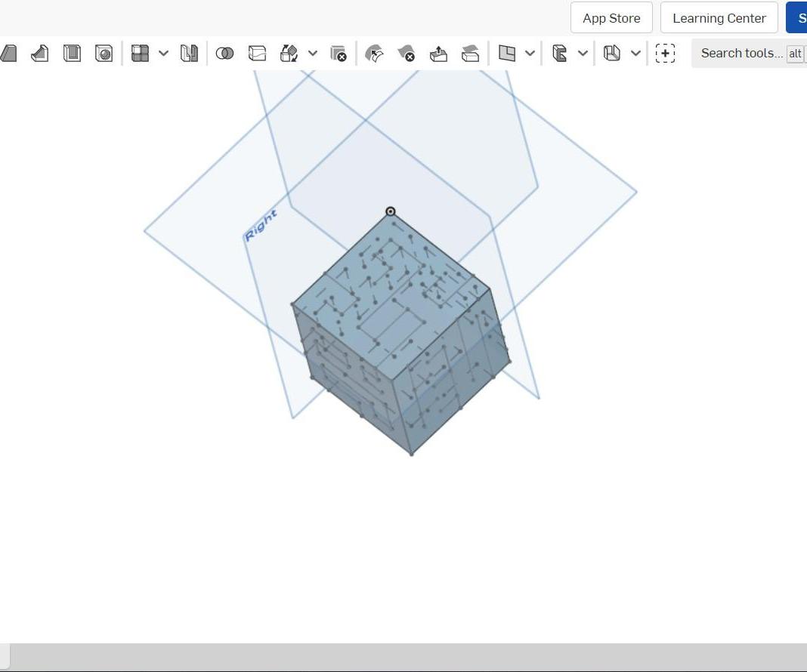This screenshot has height=672, width=807.
Task: Select the Transform tool
Action: [x=289, y=53]
